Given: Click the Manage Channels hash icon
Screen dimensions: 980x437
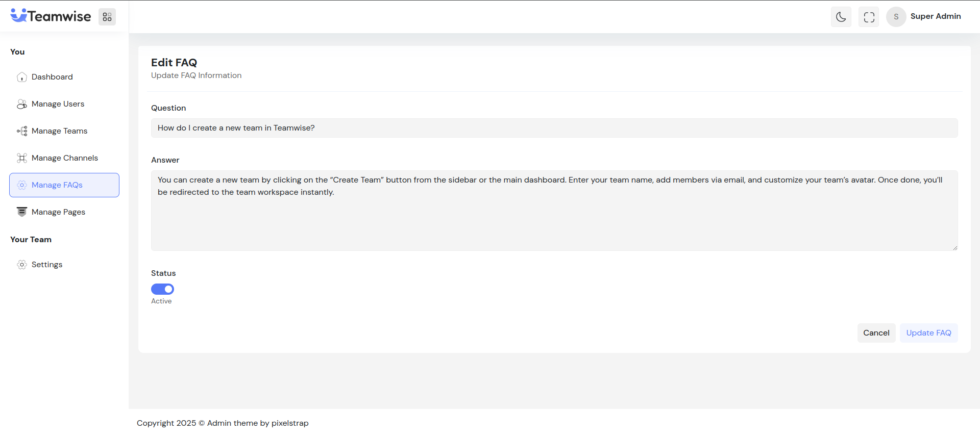Looking at the screenshot, I should pyautogui.click(x=22, y=158).
